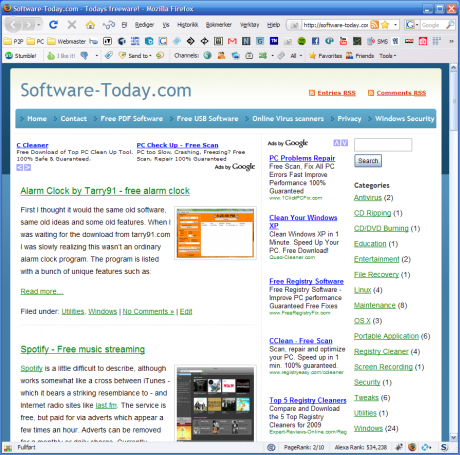This screenshot has width=460, height=455.
Task: Open the address bar URL dropdown arrow
Action: coord(395,25)
